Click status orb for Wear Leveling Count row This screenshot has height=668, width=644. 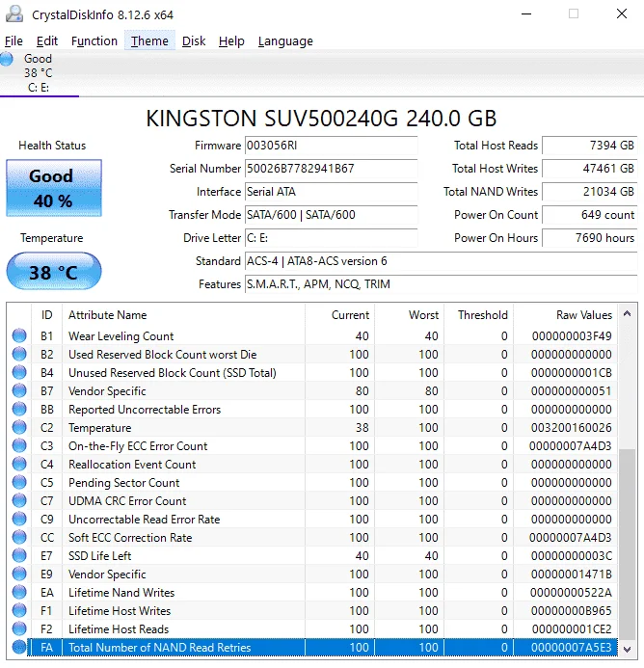19,335
